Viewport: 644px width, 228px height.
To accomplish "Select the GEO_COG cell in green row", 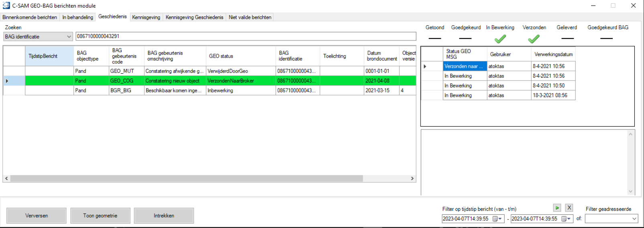I will pos(126,81).
